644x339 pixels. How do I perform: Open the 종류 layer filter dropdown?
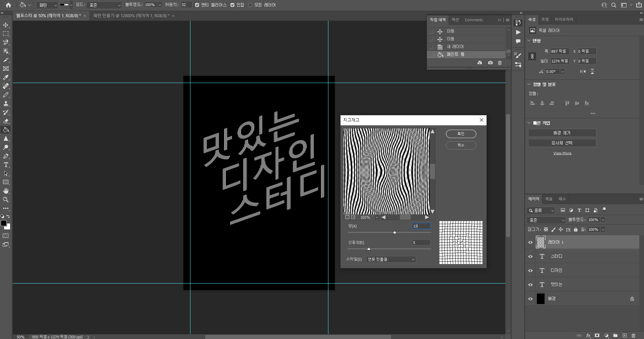pos(541,210)
